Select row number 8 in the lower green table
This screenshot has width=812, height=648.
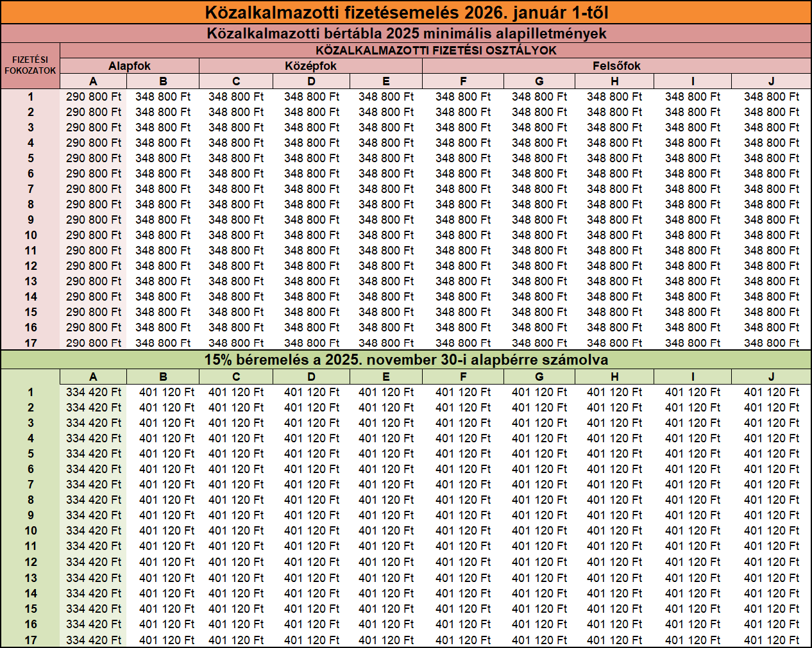[30, 500]
